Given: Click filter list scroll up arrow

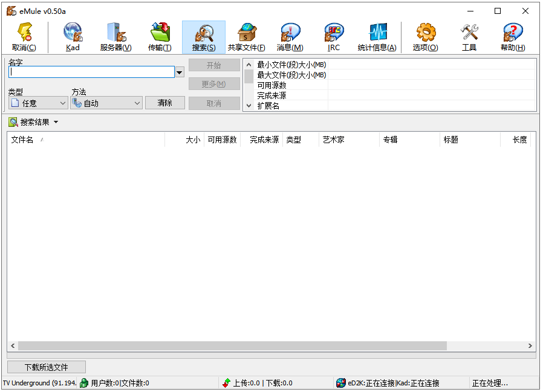Looking at the screenshot, I should (249, 65).
